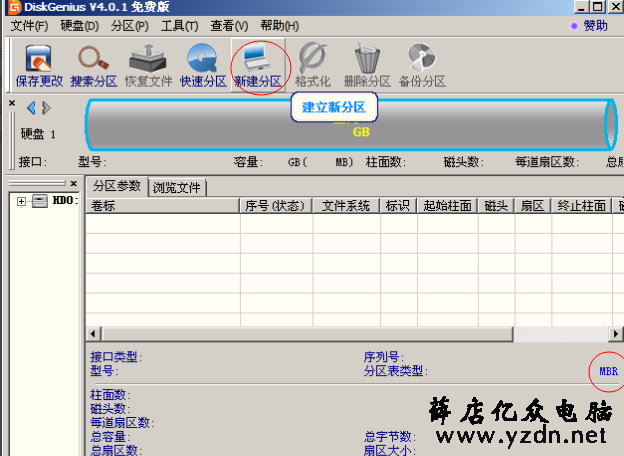624x456 pixels.
Task: Switch to the 浏览文件 tab
Action: pos(177,187)
